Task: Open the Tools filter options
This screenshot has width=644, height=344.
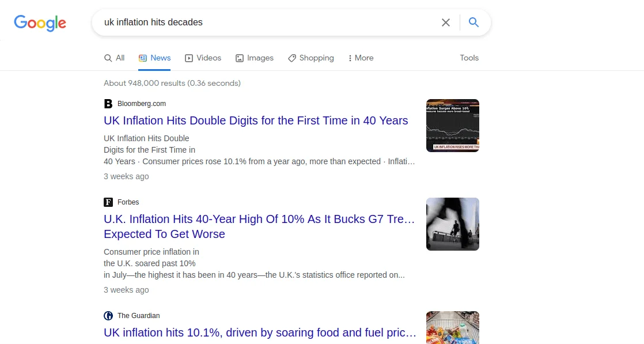Action: point(469,58)
